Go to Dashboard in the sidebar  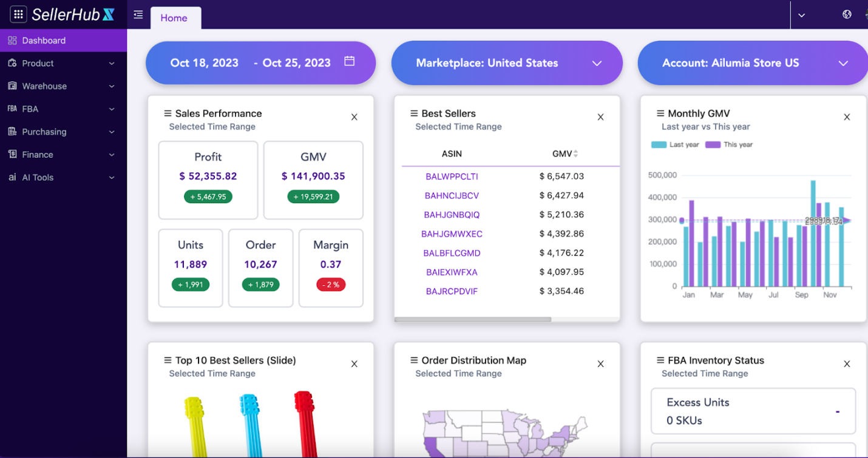click(63, 41)
